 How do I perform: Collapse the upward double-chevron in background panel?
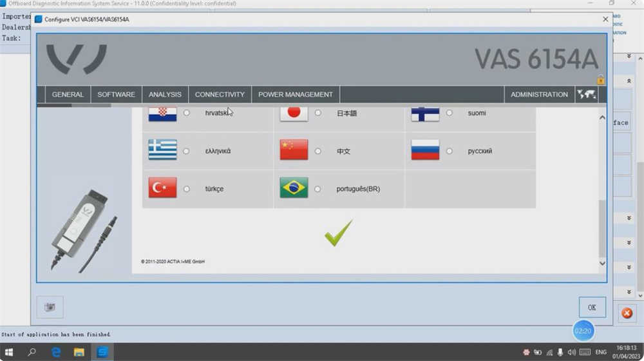point(629,81)
